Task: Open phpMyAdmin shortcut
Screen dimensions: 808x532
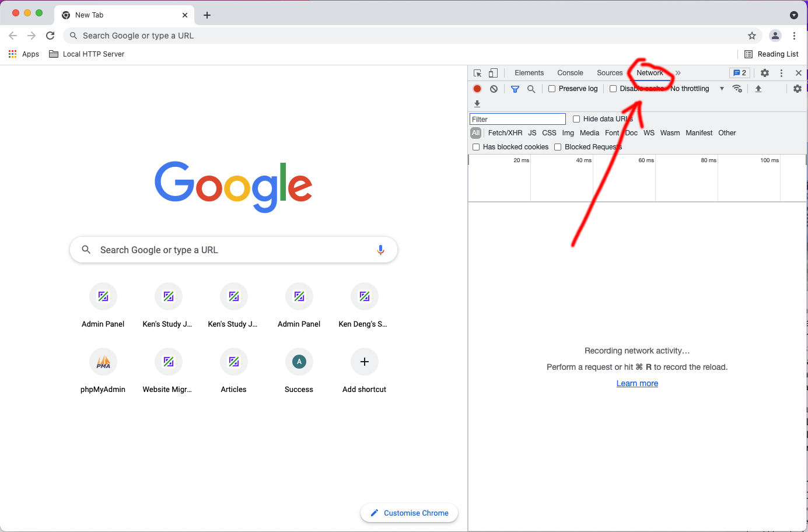Action: [x=103, y=371]
